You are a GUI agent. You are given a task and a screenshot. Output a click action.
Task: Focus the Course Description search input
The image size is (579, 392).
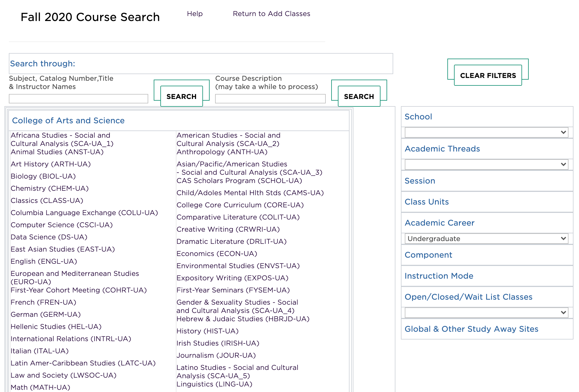tap(270, 99)
